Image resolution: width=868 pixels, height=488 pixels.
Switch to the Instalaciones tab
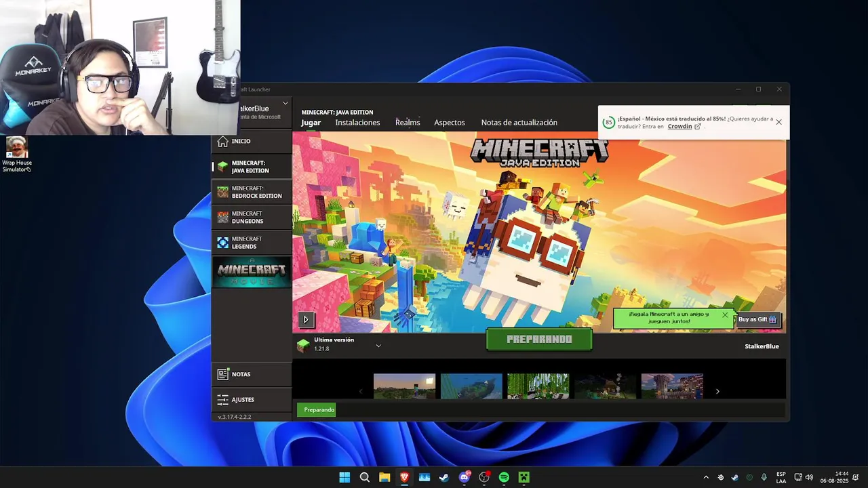[357, 123]
